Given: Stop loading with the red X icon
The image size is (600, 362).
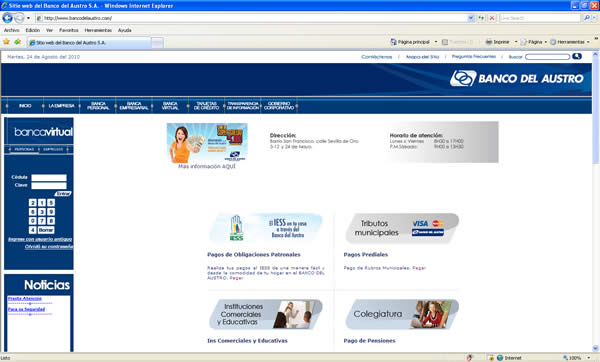Looking at the screenshot, I should (x=492, y=18).
